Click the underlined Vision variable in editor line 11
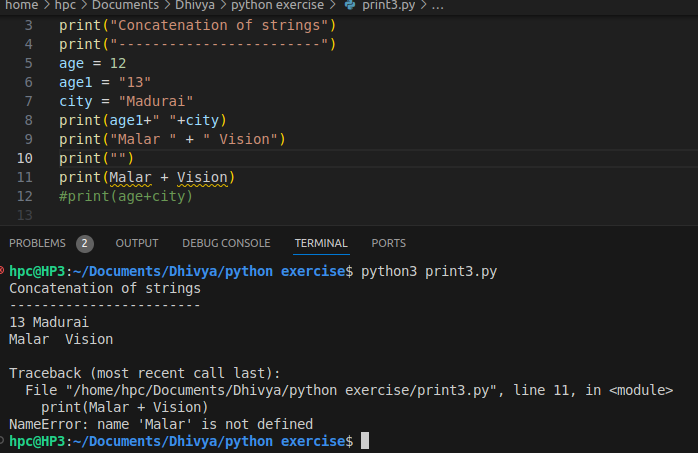Screen dimensions: 698x453 click(x=201, y=177)
